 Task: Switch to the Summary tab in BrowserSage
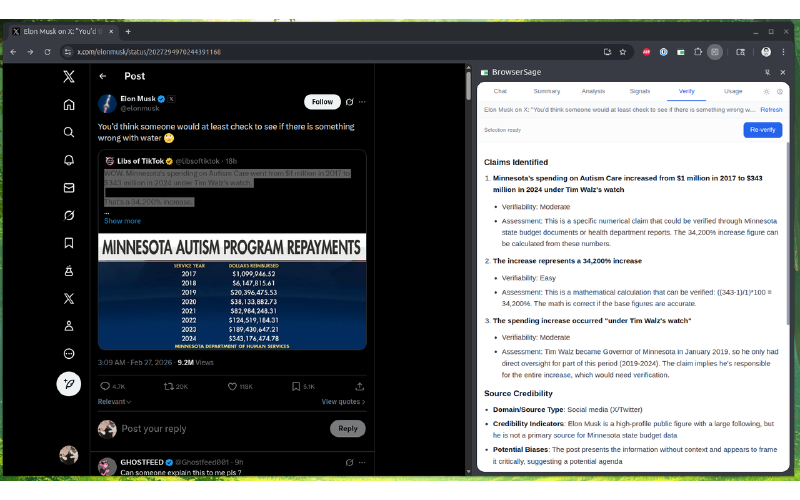click(x=547, y=91)
